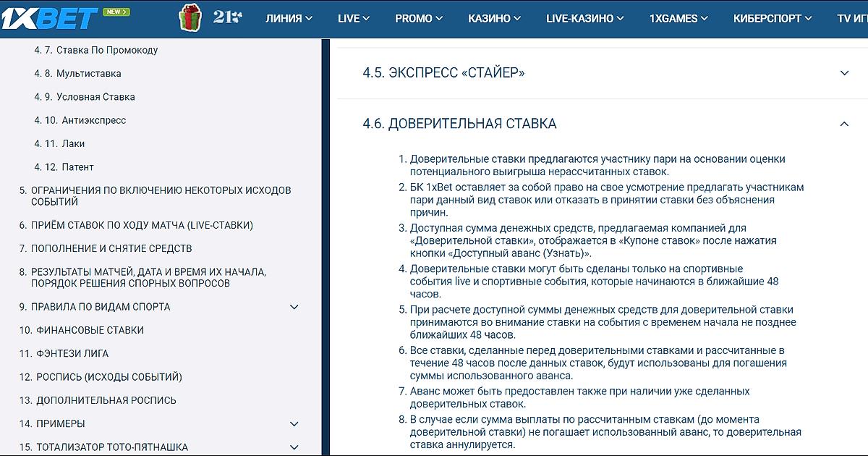The height and width of the screenshot is (456, 868).
Task: Open section 11 ФЭНТЕЗИ ЛИГА
Action: [x=64, y=353]
